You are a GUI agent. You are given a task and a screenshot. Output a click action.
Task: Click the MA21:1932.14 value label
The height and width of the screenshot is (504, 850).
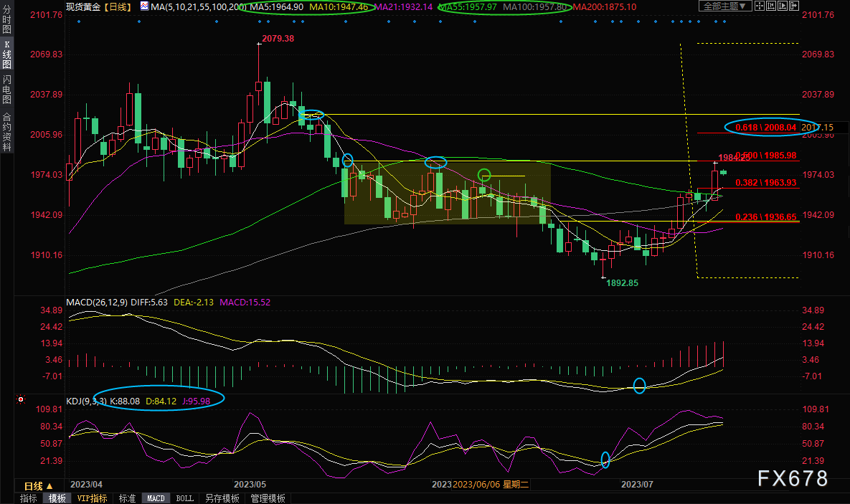click(404, 6)
